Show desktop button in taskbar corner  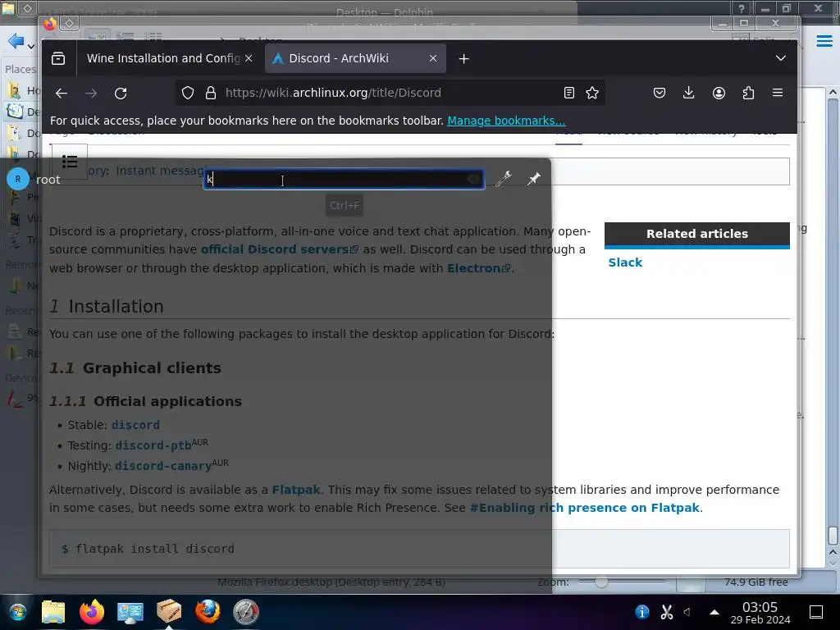coord(816,612)
